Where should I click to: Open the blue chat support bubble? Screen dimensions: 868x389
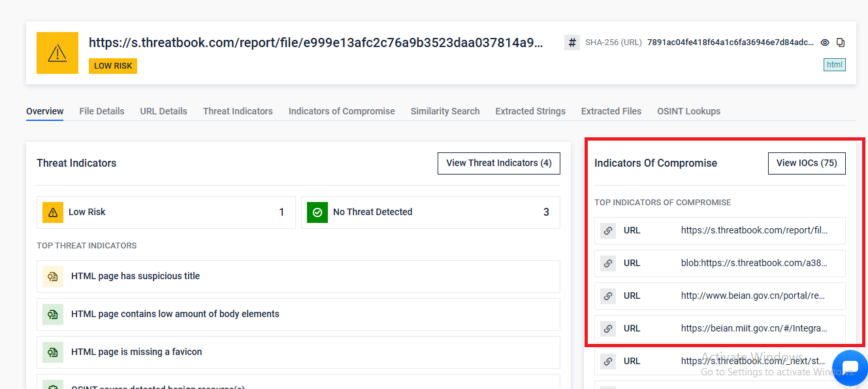[850, 368]
